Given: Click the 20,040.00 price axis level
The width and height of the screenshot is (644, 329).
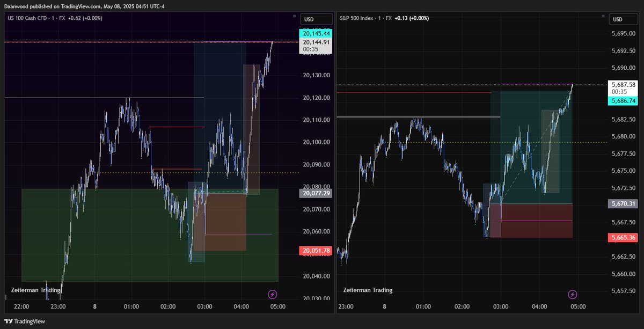Looking at the screenshot, I should (x=317, y=276).
